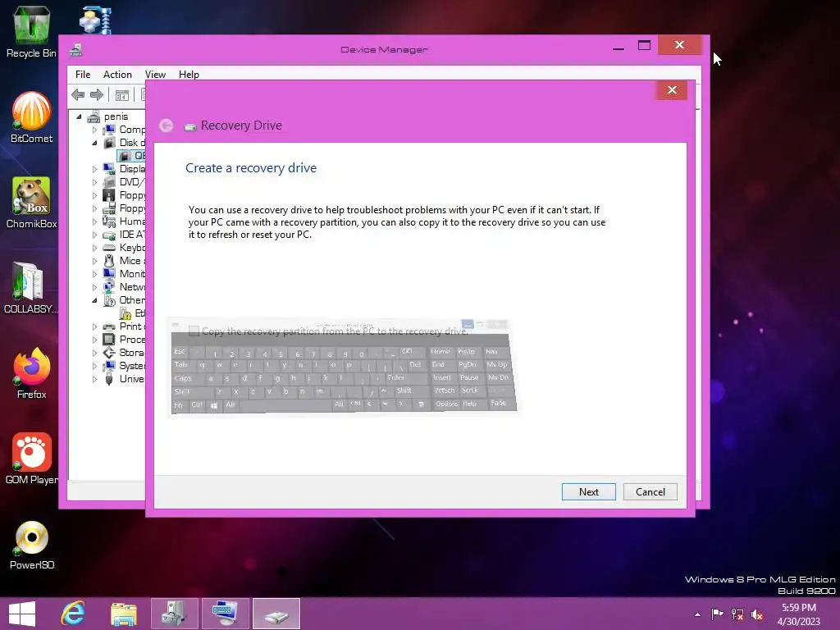Image resolution: width=840 pixels, height=630 pixels.
Task: Switch to Device Manager taskbar item
Action: click(x=174, y=614)
